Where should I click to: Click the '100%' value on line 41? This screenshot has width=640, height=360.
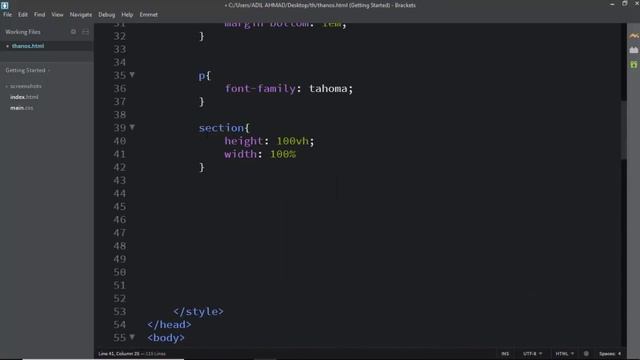[x=283, y=154]
